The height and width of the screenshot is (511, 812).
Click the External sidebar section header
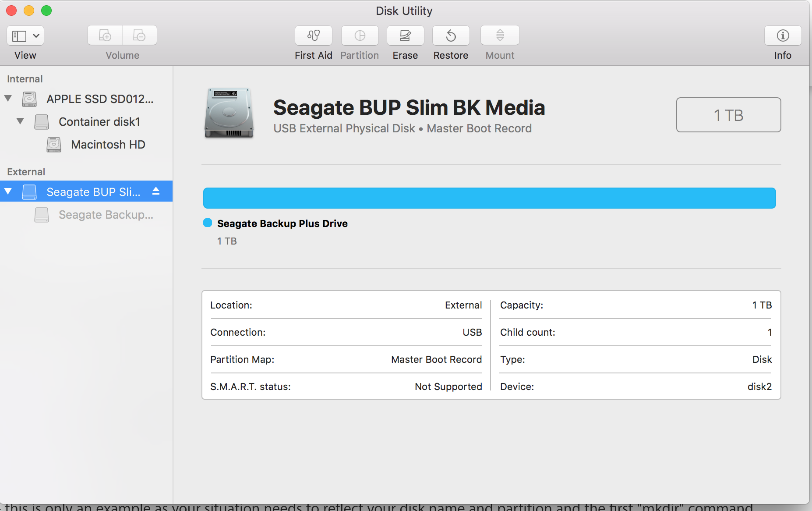tap(26, 172)
